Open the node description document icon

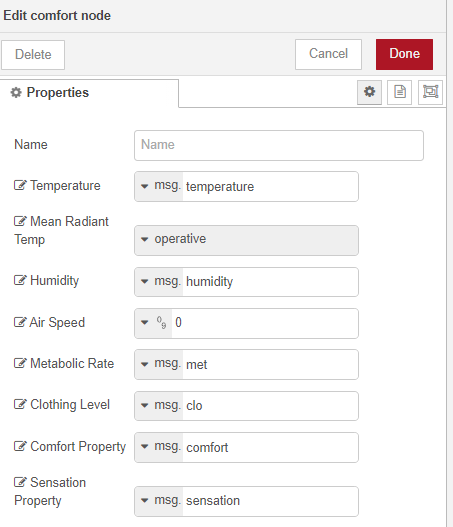pyautogui.click(x=399, y=92)
